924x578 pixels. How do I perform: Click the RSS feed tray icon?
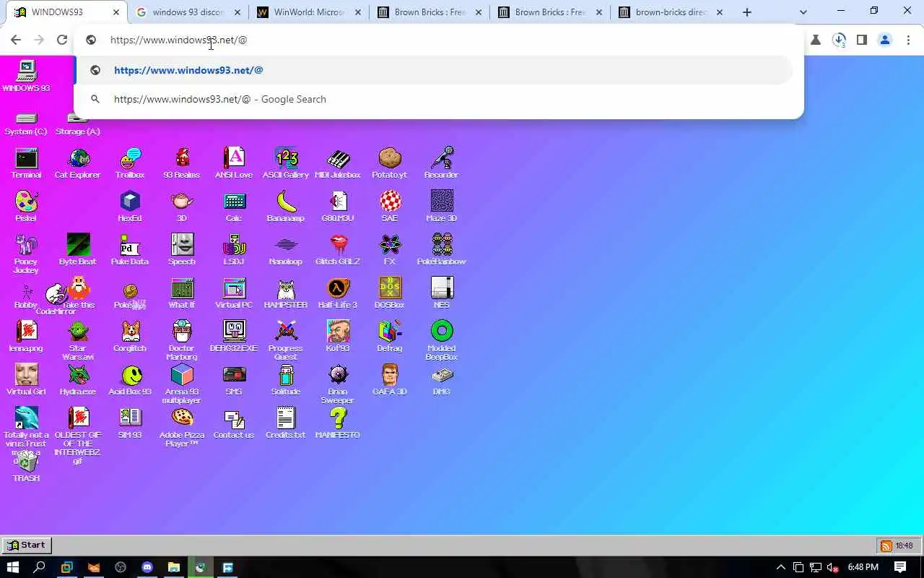pyautogui.click(x=886, y=545)
